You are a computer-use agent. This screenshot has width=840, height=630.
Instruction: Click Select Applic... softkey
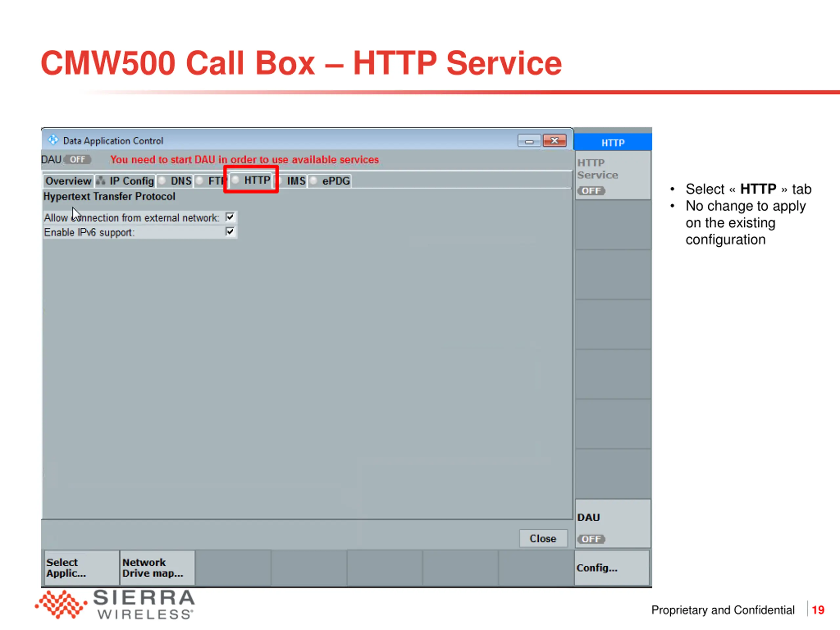coord(82,568)
